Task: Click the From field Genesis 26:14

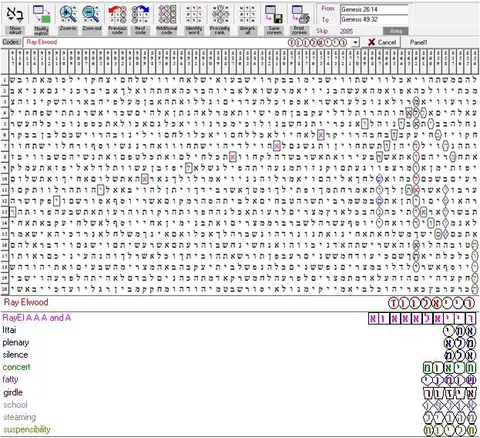Action: [374, 9]
